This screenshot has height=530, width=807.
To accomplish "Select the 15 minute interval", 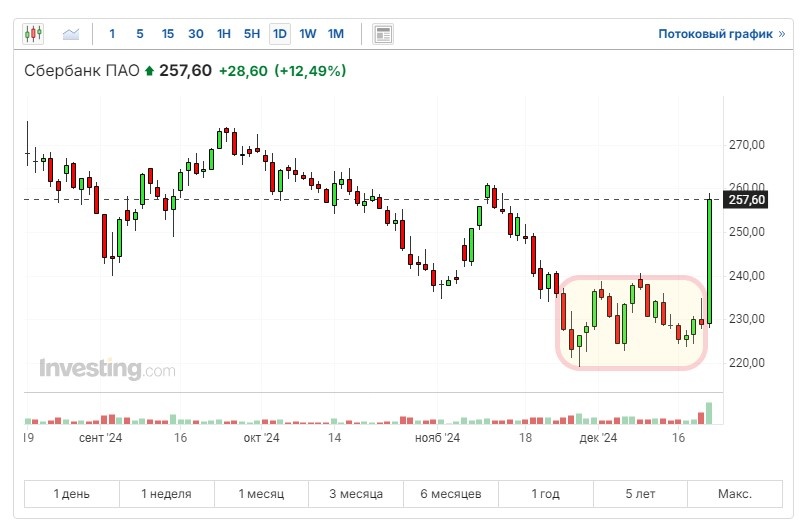I will (168, 34).
